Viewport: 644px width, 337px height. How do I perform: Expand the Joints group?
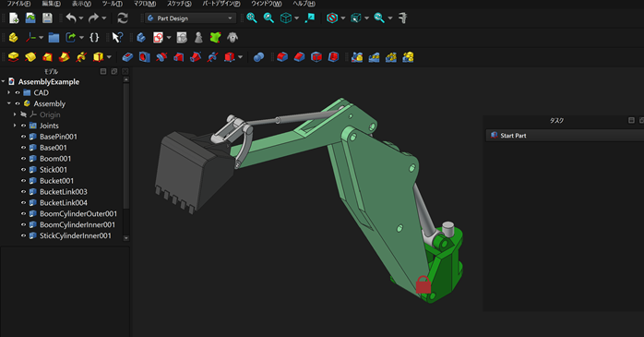pos(15,126)
